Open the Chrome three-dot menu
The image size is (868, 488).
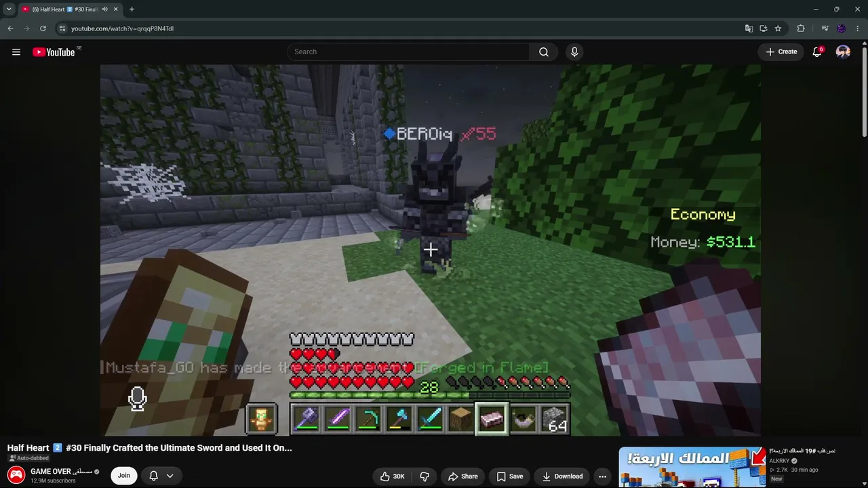(x=858, y=28)
